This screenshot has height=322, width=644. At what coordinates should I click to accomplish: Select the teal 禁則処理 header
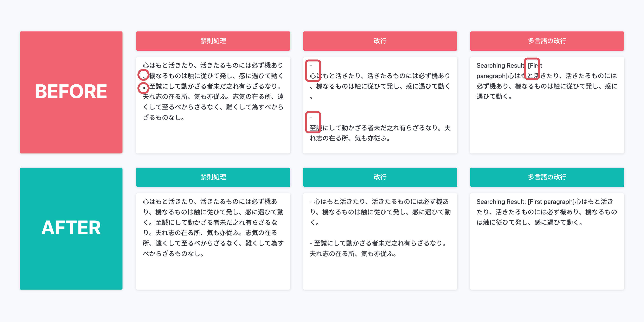point(213,177)
